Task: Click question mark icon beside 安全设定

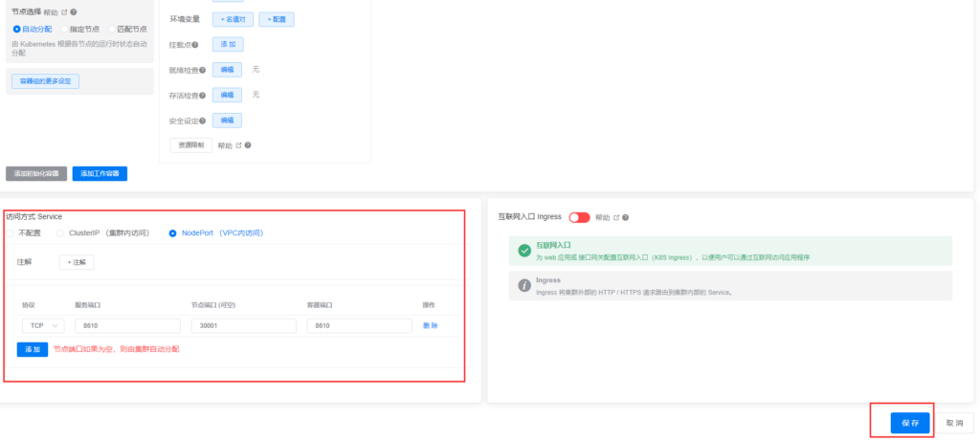Action: [202, 122]
